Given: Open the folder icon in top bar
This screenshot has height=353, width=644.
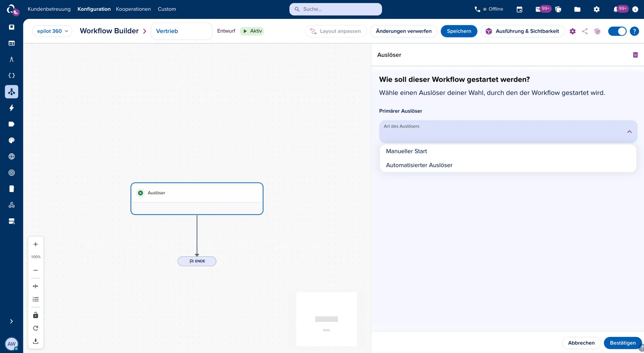Looking at the screenshot, I should [x=577, y=9].
